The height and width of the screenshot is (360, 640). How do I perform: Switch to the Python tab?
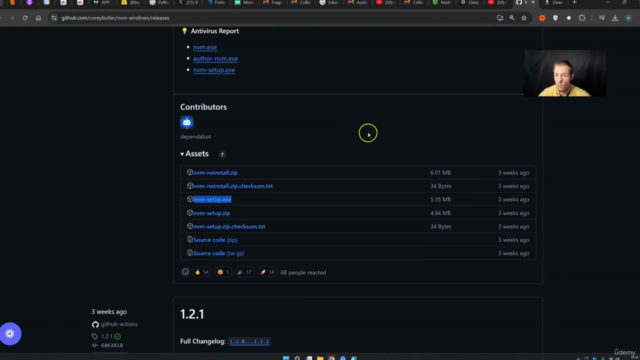160,2
